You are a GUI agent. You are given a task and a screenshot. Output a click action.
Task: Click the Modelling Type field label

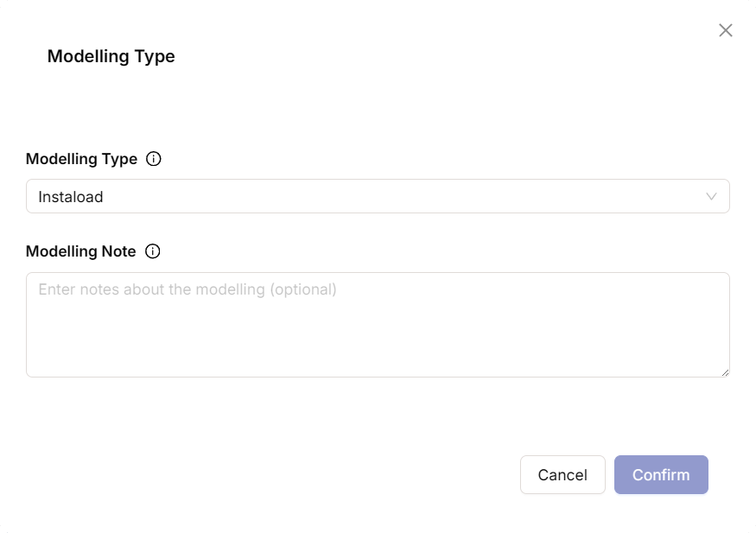tap(81, 159)
